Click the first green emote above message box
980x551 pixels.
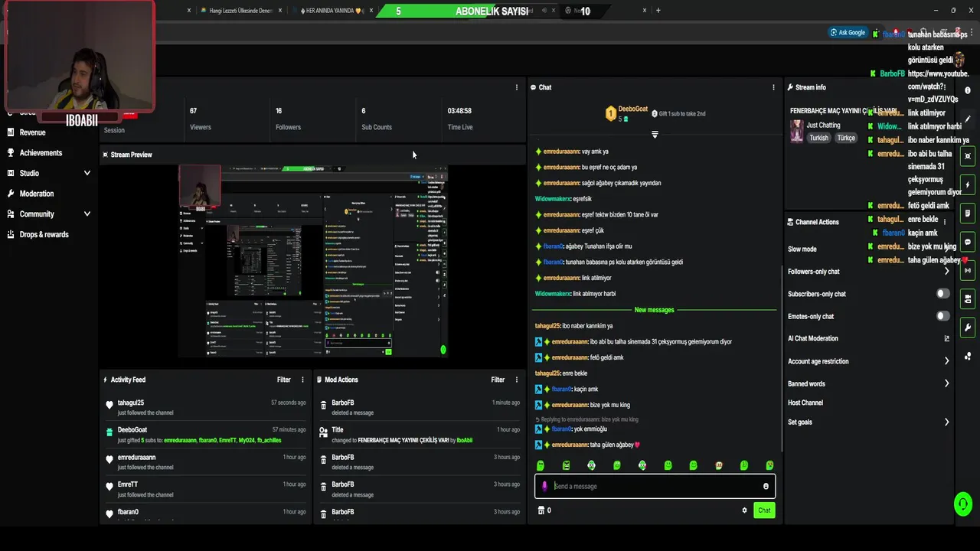coord(541,465)
